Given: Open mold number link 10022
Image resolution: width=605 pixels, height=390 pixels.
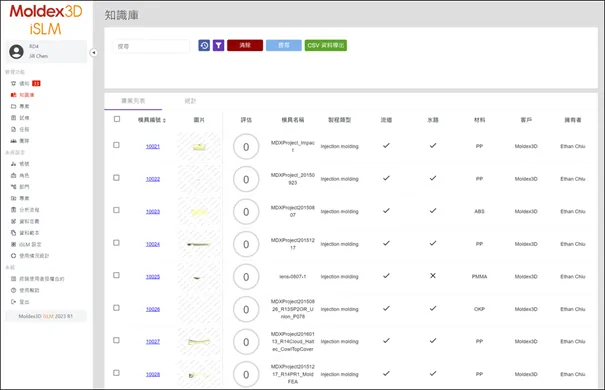Looking at the screenshot, I should (153, 179).
